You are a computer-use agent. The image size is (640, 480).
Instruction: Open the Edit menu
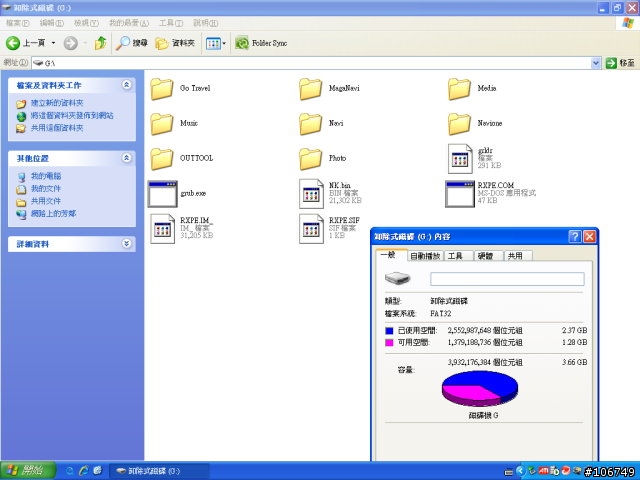51,23
